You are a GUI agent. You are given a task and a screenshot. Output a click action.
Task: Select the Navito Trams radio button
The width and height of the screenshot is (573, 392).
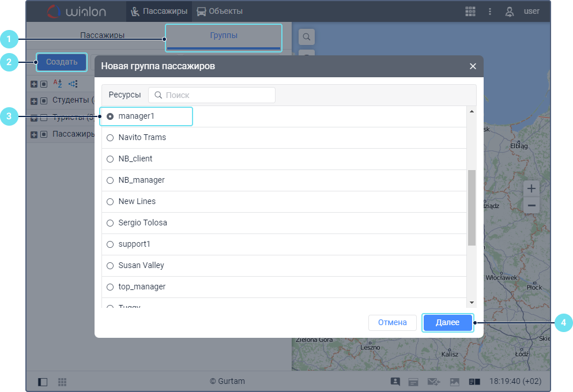(x=110, y=138)
